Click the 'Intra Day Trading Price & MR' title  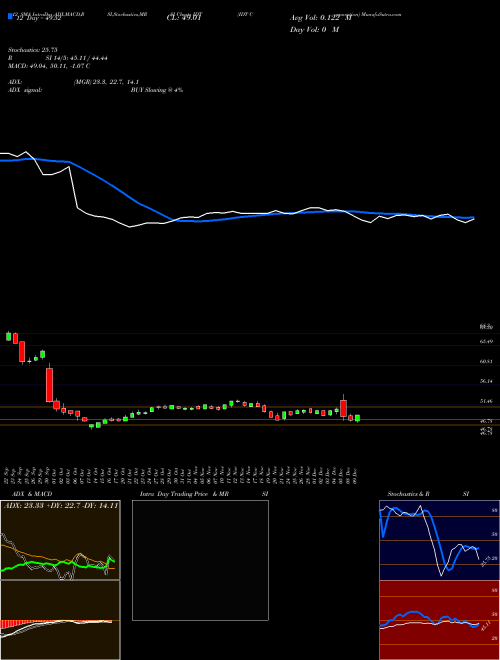pyautogui.click(x=184, y=494)
